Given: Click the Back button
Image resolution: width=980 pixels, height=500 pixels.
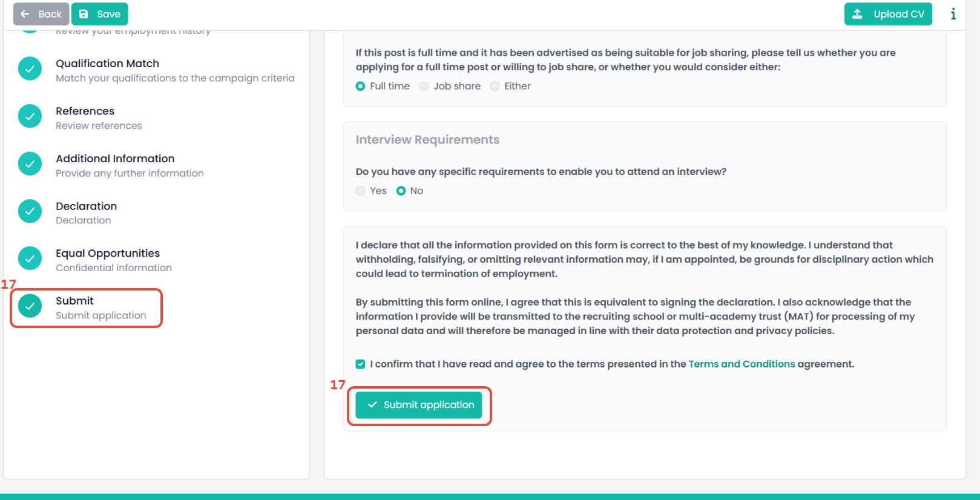Looking at the screenshot, I should click(x=41, y=14).
